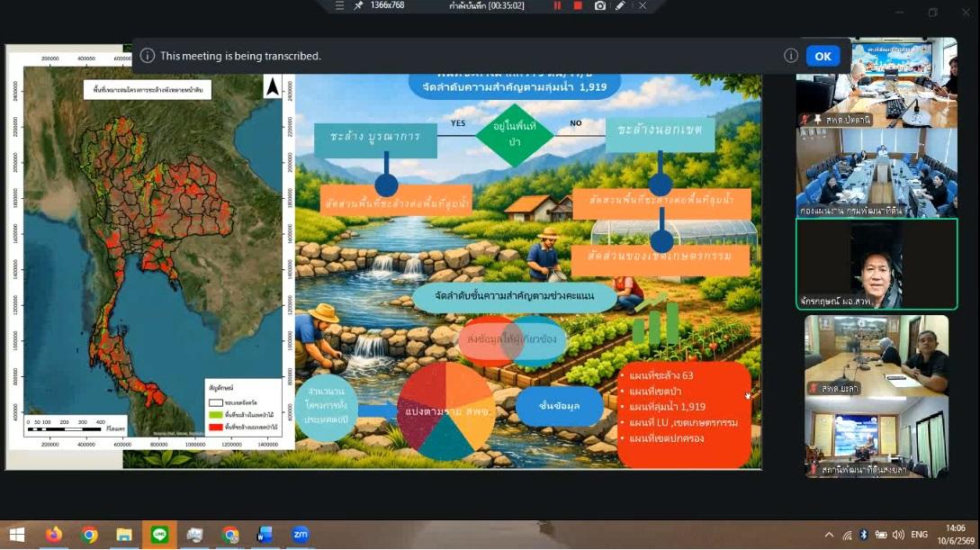980x550 pixels.
Task: Click the 'จัดลำดับความสำคัญตามลุ่มน้ำ 1,919' header
Action: point(515,87)
